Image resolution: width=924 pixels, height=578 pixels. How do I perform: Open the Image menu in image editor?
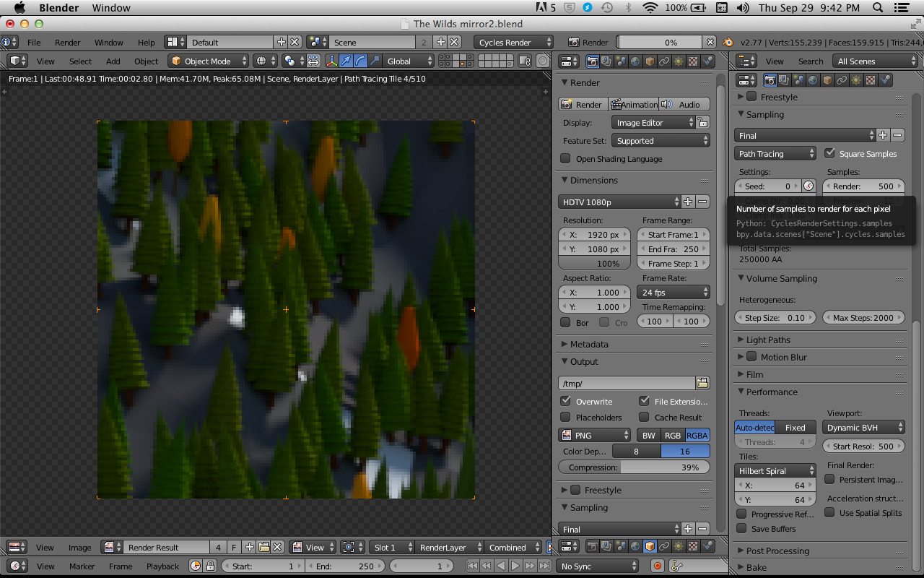(80, 548)
